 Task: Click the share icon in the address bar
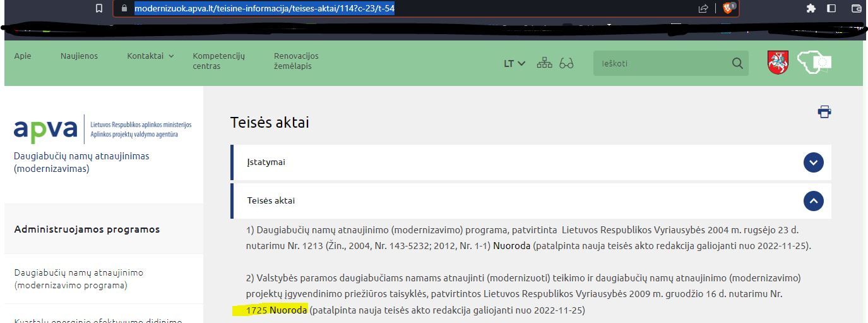(x=703, y=8)
